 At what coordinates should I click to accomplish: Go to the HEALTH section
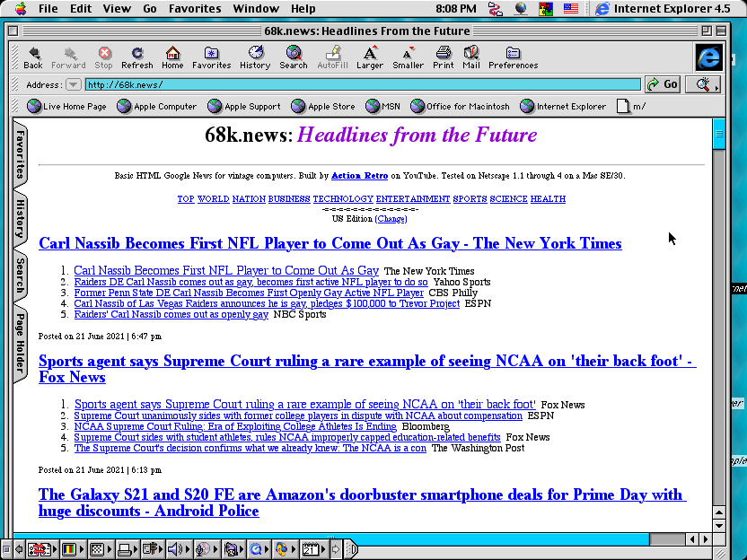(x=548, y=199)
